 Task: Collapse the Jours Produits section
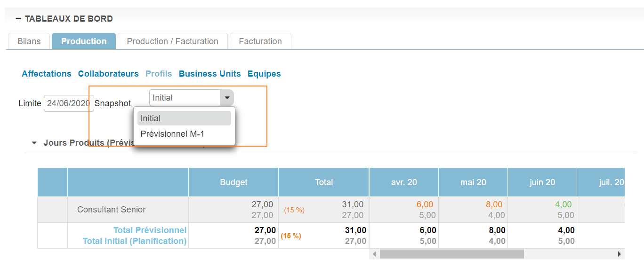coord(34,143)
